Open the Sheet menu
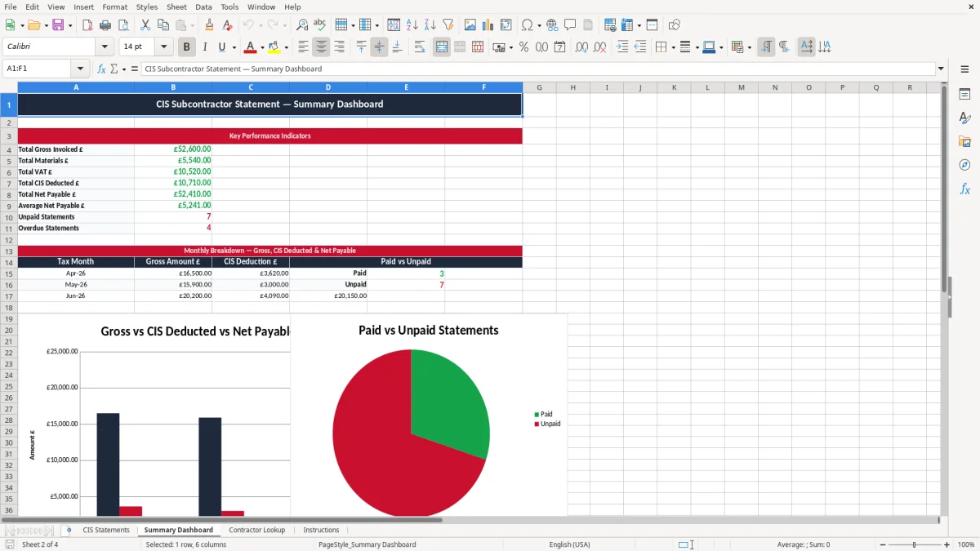This screenshot has width=980, height=551. coord(176,7)
